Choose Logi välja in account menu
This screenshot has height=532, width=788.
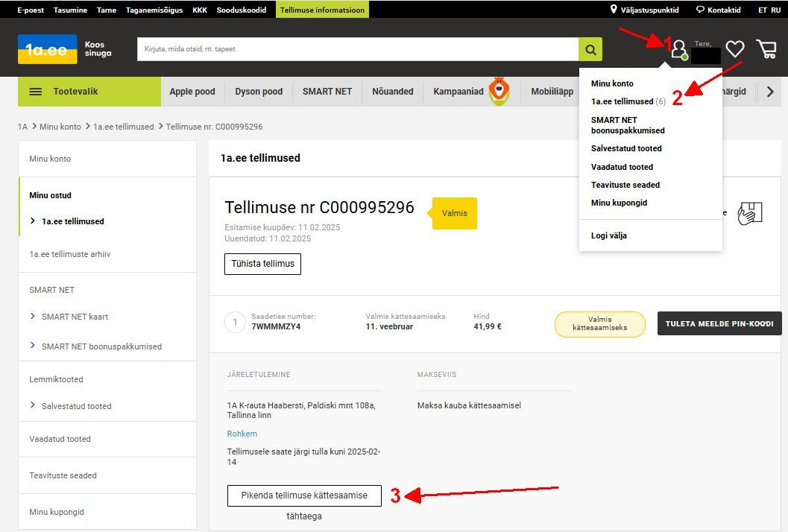[609, 235]
